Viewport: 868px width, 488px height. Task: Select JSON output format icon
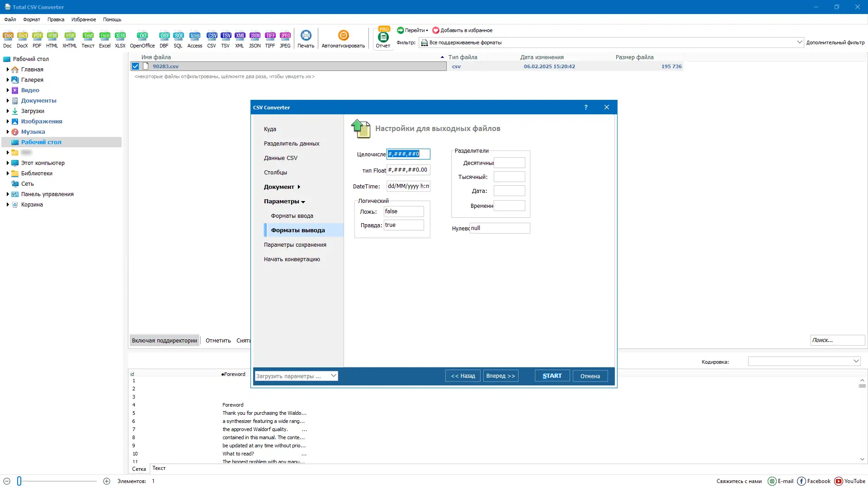(x=255, y=38)
